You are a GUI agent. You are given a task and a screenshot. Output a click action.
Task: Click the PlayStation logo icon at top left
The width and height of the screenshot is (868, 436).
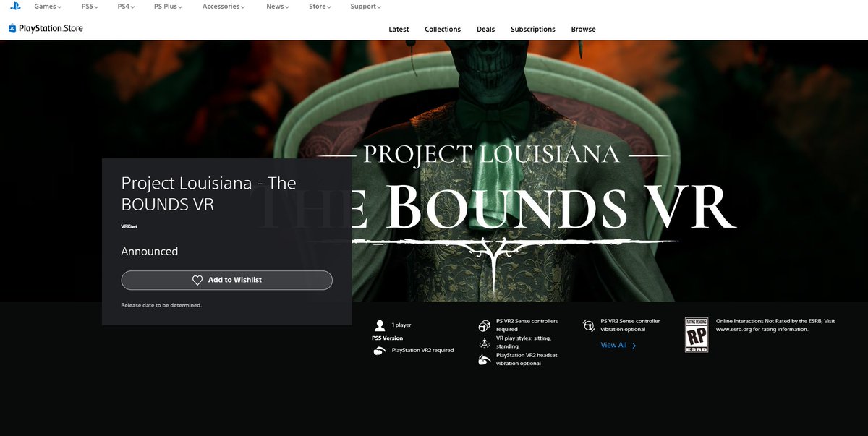pyautogui.click(x=15, y=7)
